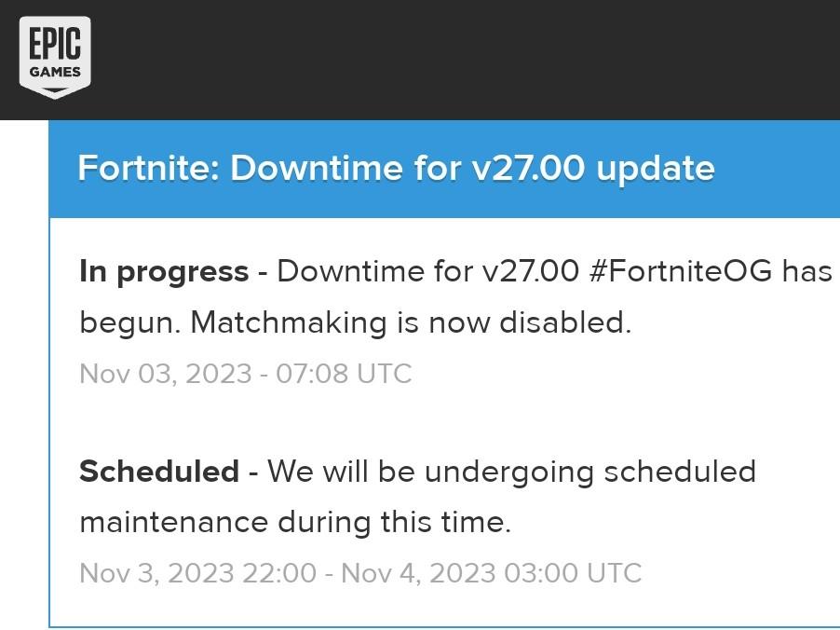Click the word "update" in the heading

(656, 169)
